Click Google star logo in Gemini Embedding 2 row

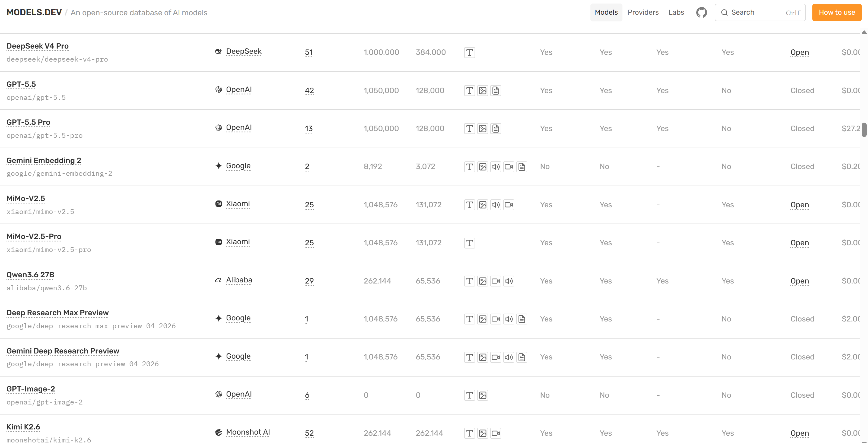click(x=219, y=166)
